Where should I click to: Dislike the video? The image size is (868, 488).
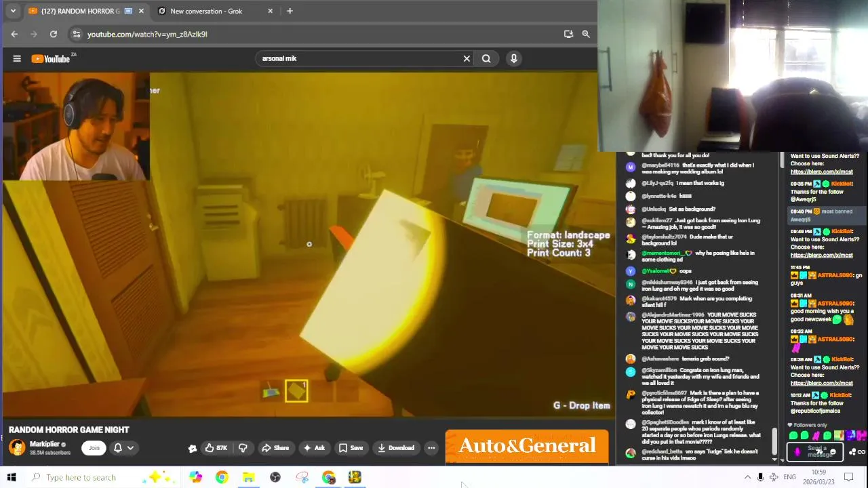click(243, 447)
